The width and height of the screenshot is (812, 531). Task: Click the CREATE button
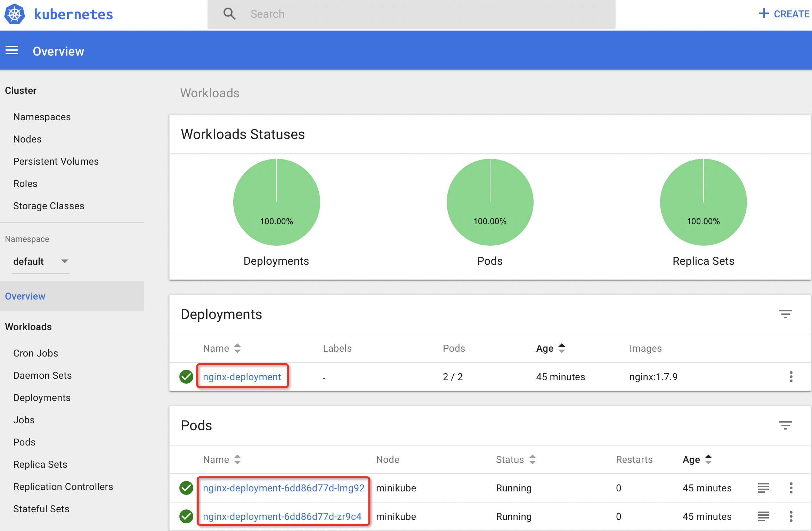click(x=784, y=14)
